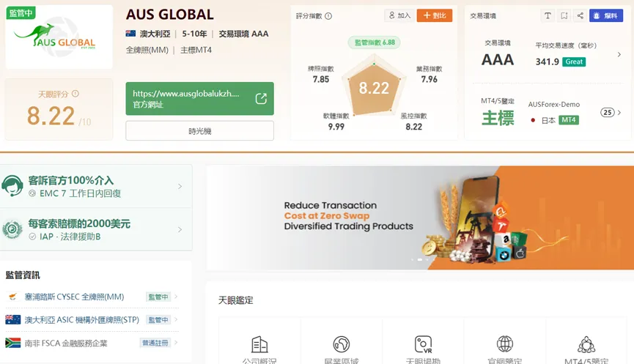
Task: Click the AUSForex-Demo server name
Action: point(553,104)
